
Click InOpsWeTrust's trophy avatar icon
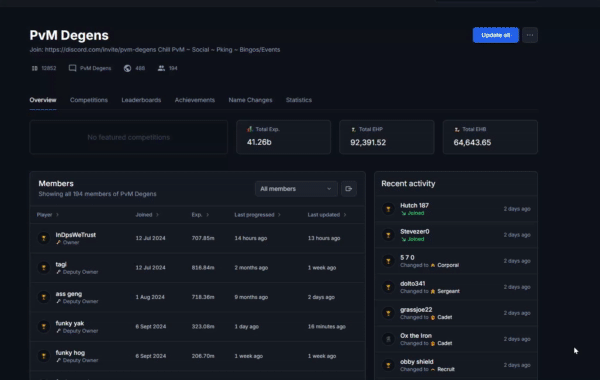[44, 238]
